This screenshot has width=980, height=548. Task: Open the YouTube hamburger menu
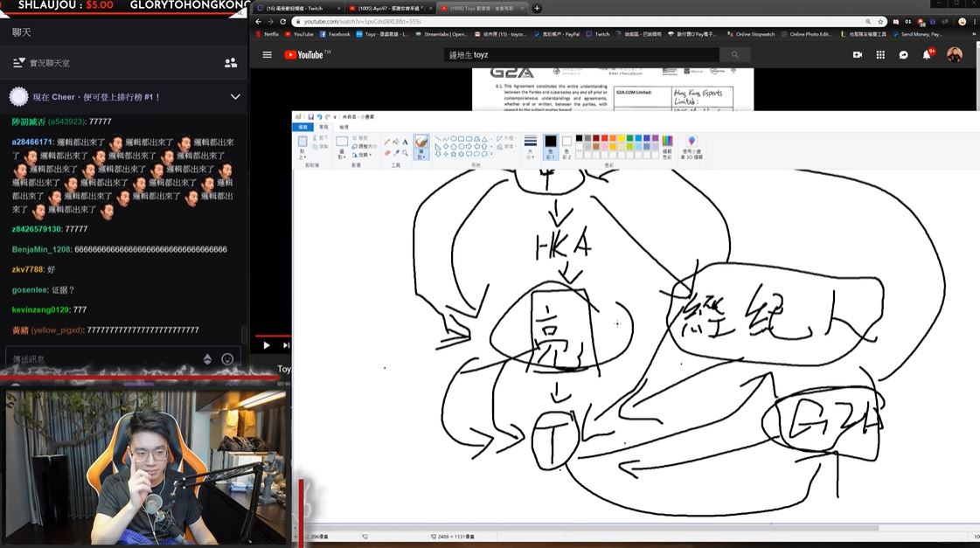[x=267, y=54]
